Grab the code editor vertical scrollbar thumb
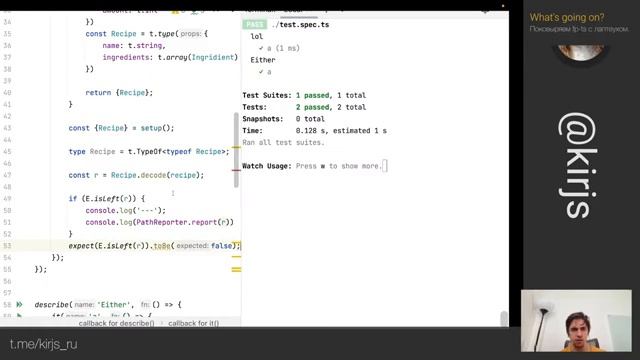The image size is (640, 360). pyautogui.click(x=236, y=150)
